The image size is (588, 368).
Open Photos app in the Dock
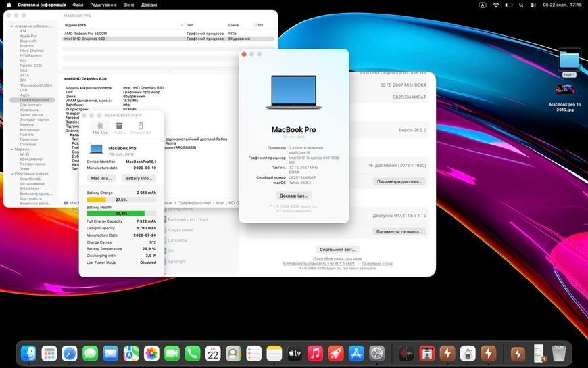click(x=151, y=353)
